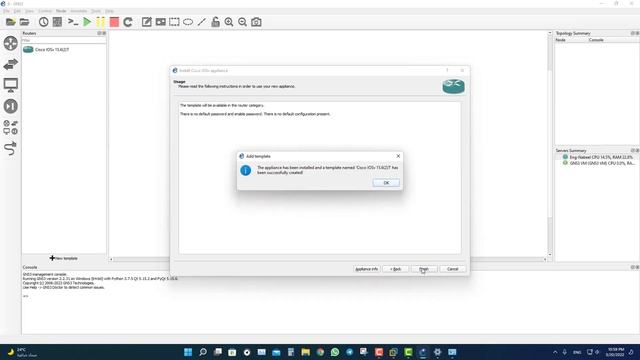
Task: Click the help question mark on wizard title bar
Action: [x=447, y=70]
